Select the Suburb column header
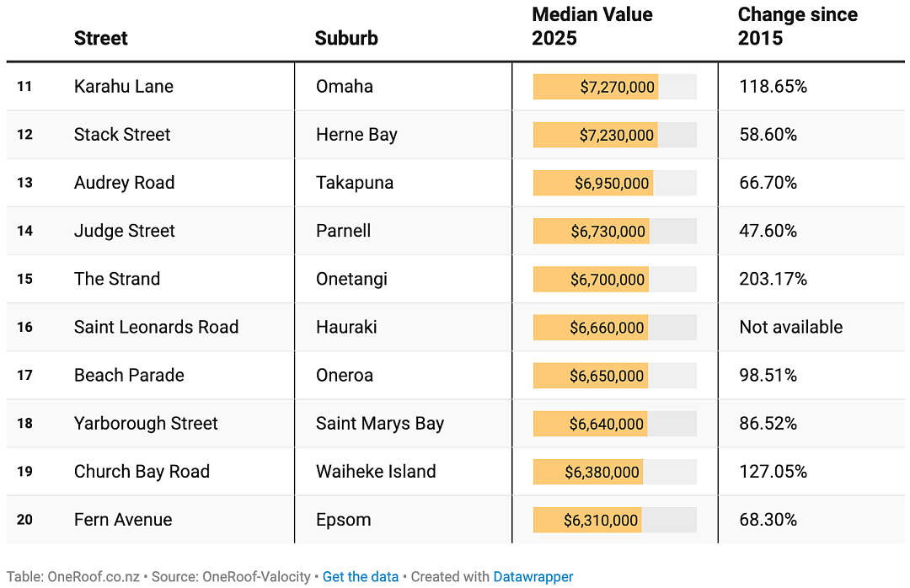The image size is (910, 588). point(346,38)
